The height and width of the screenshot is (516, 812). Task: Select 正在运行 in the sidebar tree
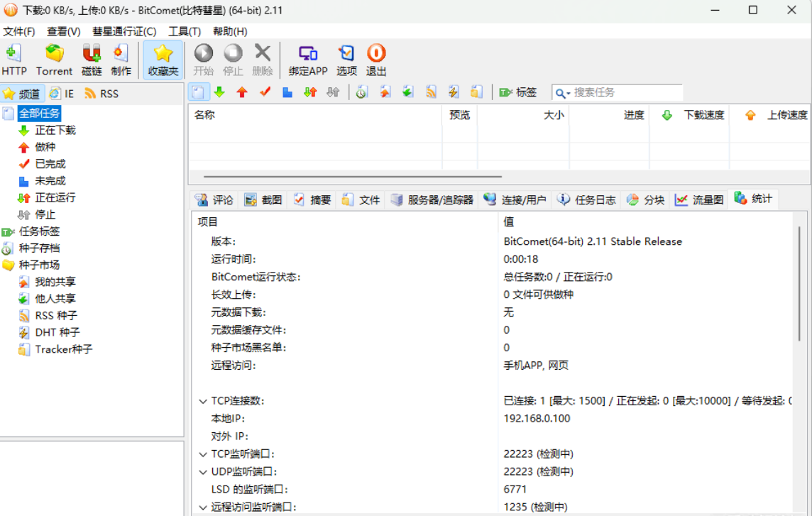coord(55,198)
